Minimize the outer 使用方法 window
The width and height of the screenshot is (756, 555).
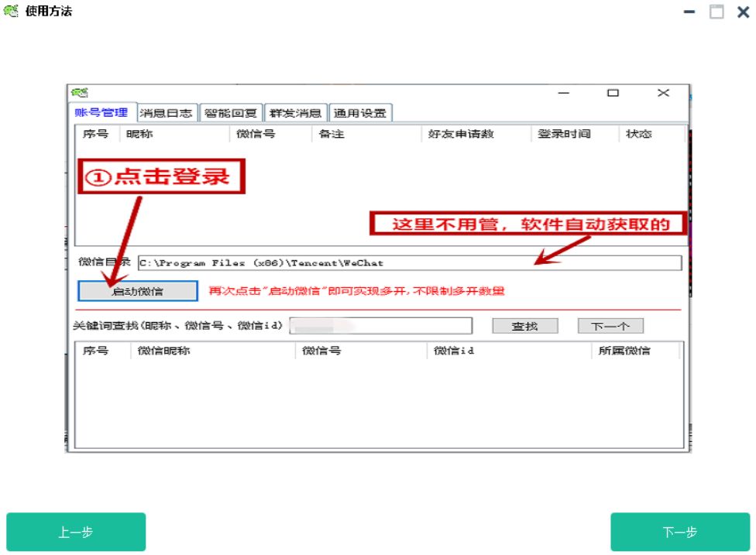[x=689, y=12]
